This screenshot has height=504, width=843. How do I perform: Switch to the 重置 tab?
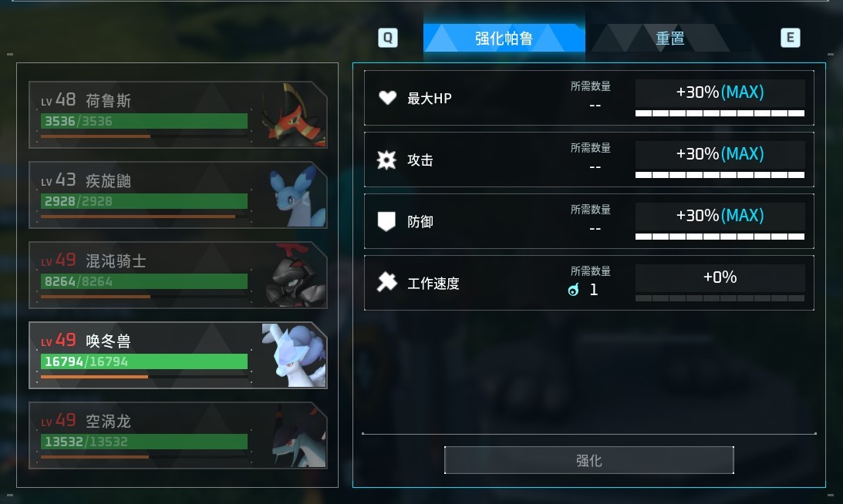tap(670, 39)
